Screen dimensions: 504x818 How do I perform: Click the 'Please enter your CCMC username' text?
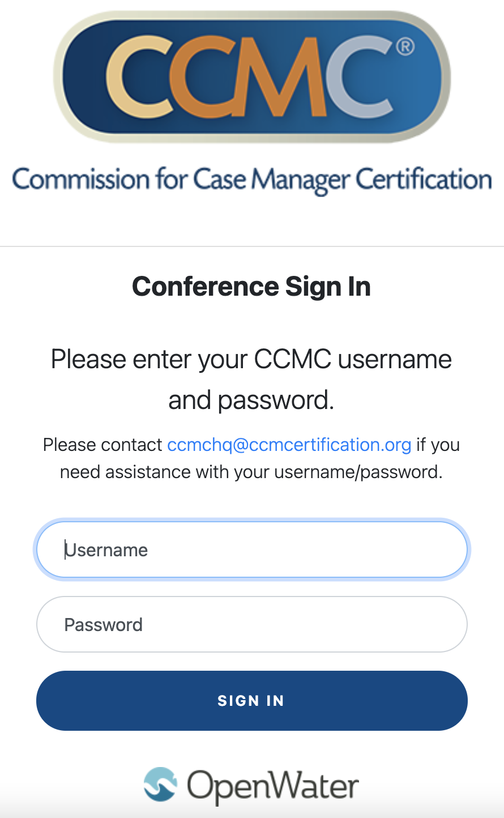(x=251, y=359)
